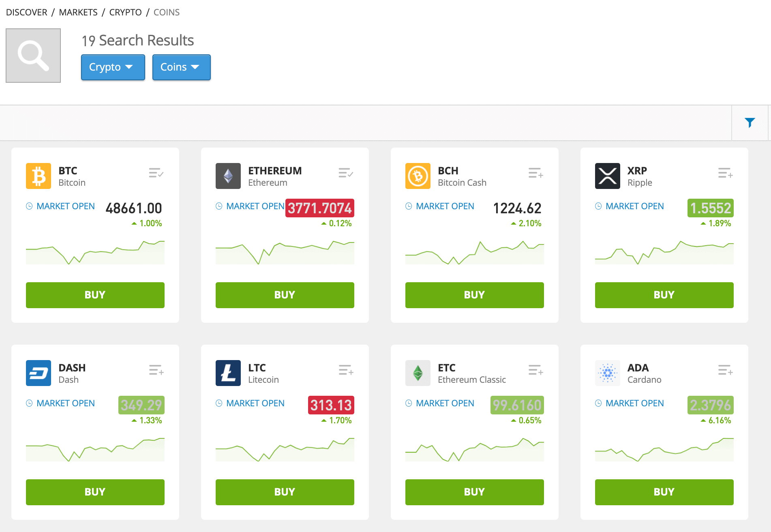Image resolution: width=771 pixels, height=532 pixels.
Task: Open the Crypto dropdown
Action: (113, 67)
